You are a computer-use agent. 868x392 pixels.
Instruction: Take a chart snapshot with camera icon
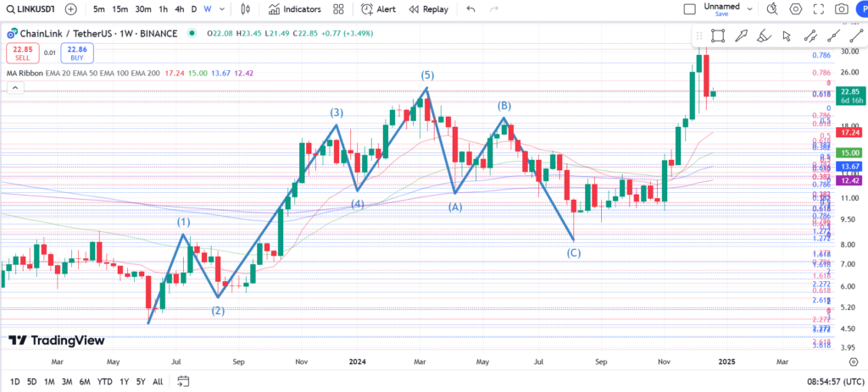(842, 9)
